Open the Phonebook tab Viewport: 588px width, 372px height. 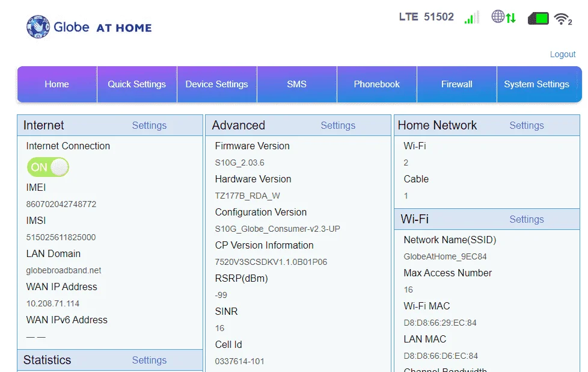pos(377,84)
